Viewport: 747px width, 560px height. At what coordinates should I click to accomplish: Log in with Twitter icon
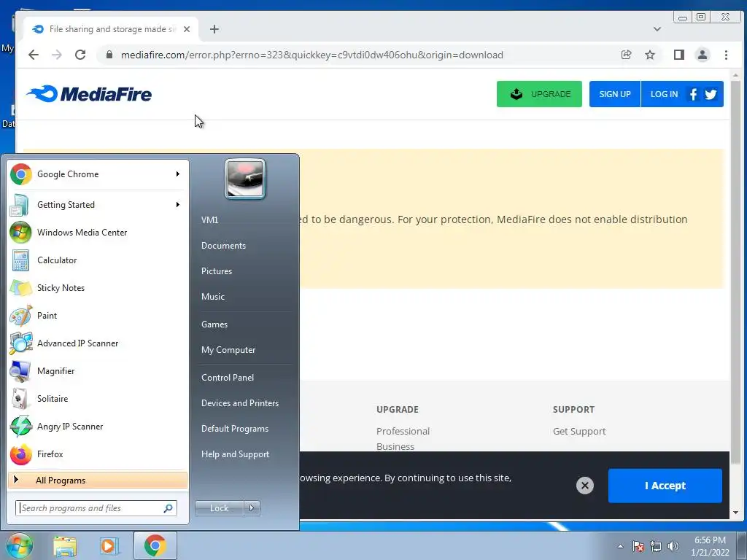point(711,94)
